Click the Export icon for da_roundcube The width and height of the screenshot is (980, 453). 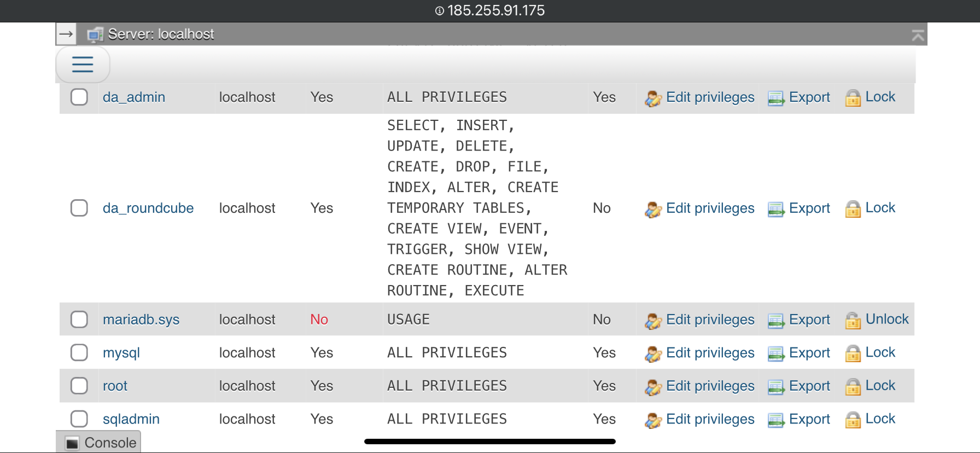pos(776,209)
